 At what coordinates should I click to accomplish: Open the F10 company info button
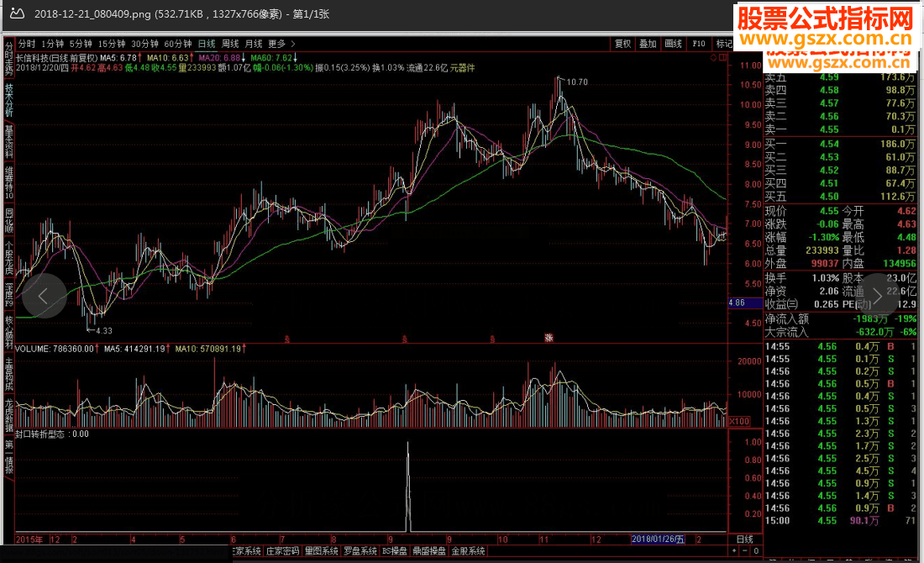pyautogui.click(x=699, y=44)
